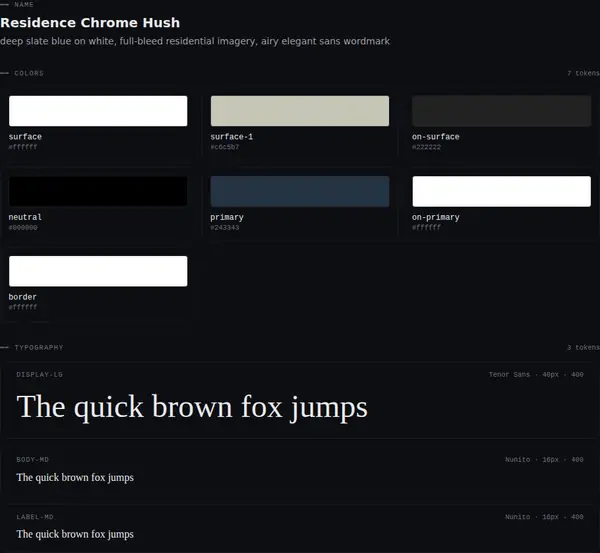Image resolution: width=600 pixels, height=553 pixels.
Task: Click the font spec in the BODY-MD row
Action: coord(544,460)
